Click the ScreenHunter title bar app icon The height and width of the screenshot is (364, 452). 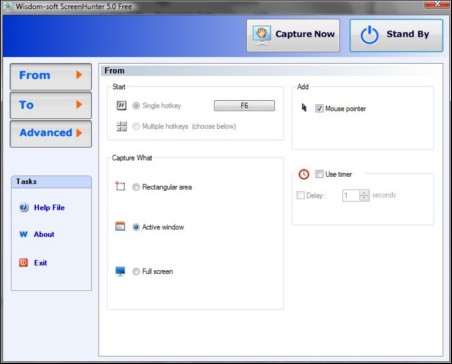coord(7,6)
